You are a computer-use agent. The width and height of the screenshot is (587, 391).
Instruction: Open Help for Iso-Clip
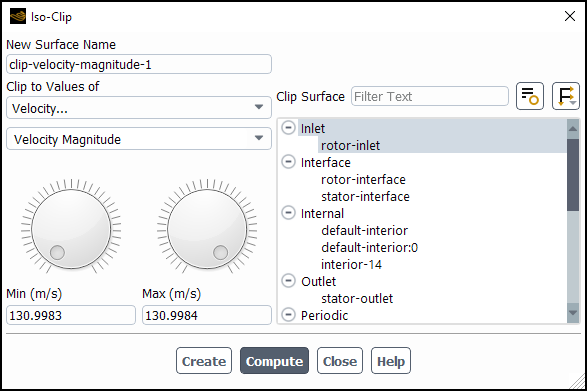(391, 361)
